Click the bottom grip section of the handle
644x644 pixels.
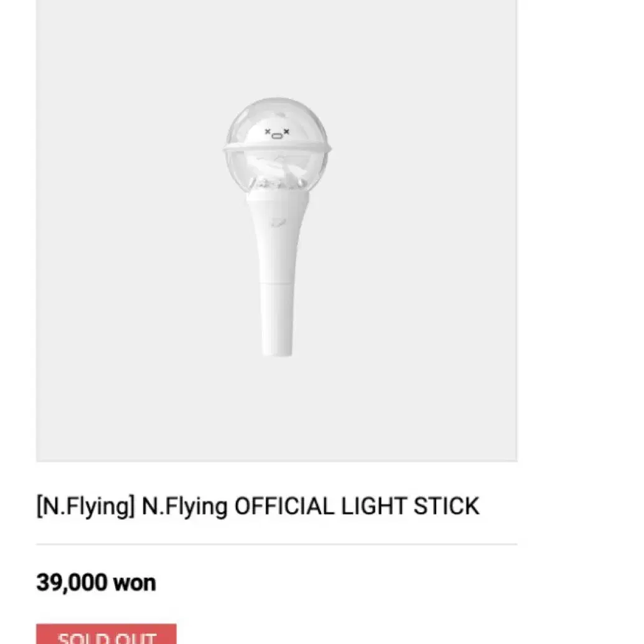(x=278, y=320)
